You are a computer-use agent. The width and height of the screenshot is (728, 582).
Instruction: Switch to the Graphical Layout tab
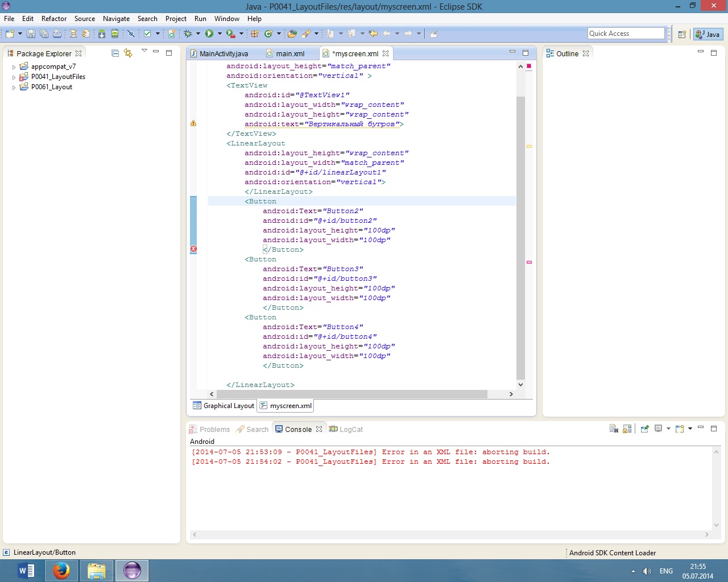tap(224, 406)
